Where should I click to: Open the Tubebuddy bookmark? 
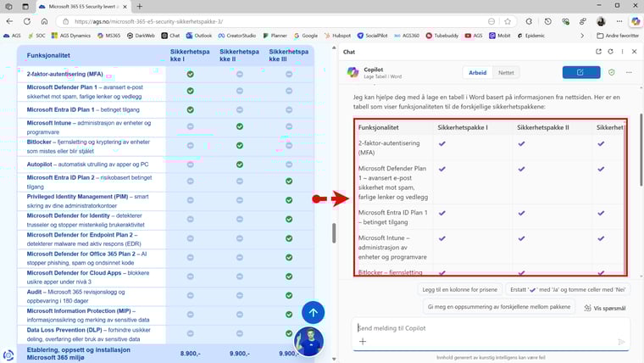point(442,36)
